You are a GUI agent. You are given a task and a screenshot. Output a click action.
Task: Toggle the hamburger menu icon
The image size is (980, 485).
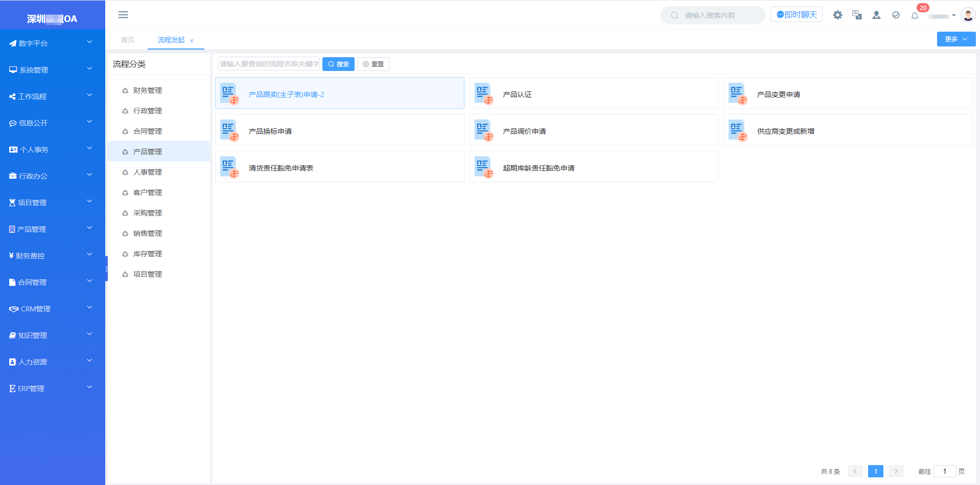[x=123, y=15]
